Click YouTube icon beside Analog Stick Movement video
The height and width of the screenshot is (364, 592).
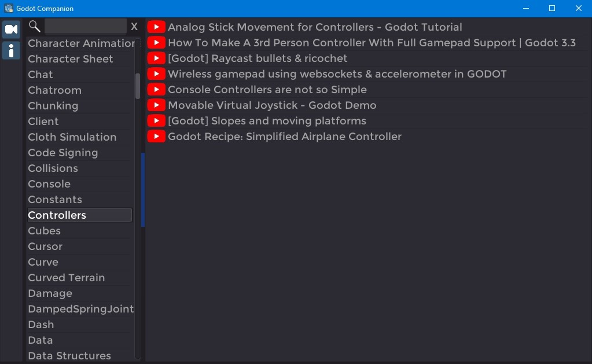point(156,27)
